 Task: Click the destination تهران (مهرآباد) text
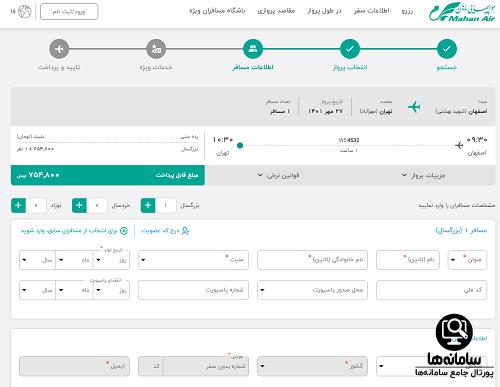(376, 111)
